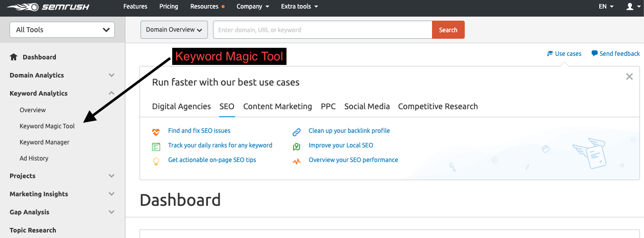The height and width of the screenshot is (238, 644).
Task: Click the map pin icon beside Local SEO
Action: (297, 147)
